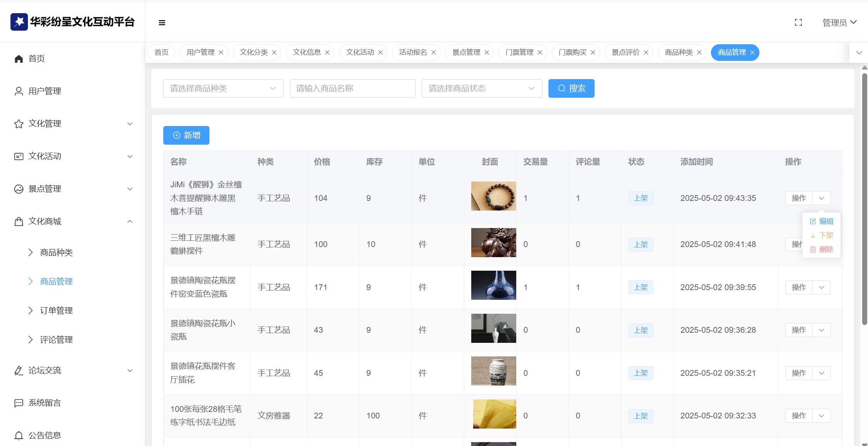Click the 请输入商品名称 input field

click(x=352, y=88)
